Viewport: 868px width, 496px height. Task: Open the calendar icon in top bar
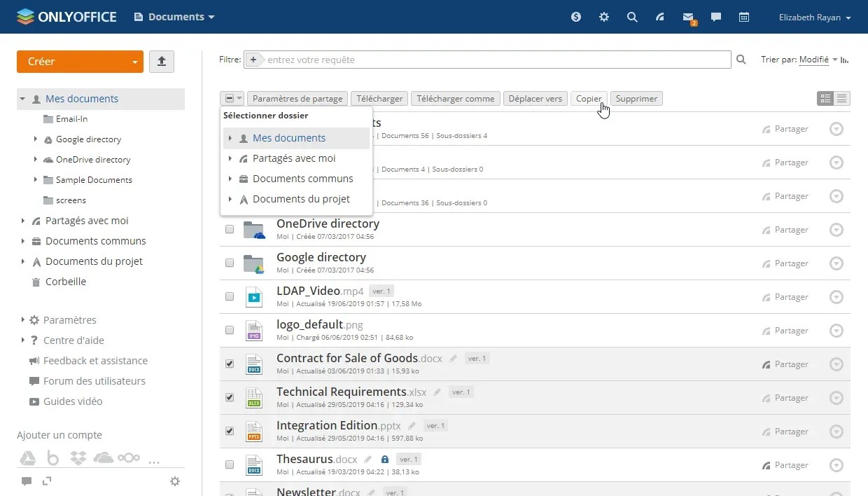(744, 18)
